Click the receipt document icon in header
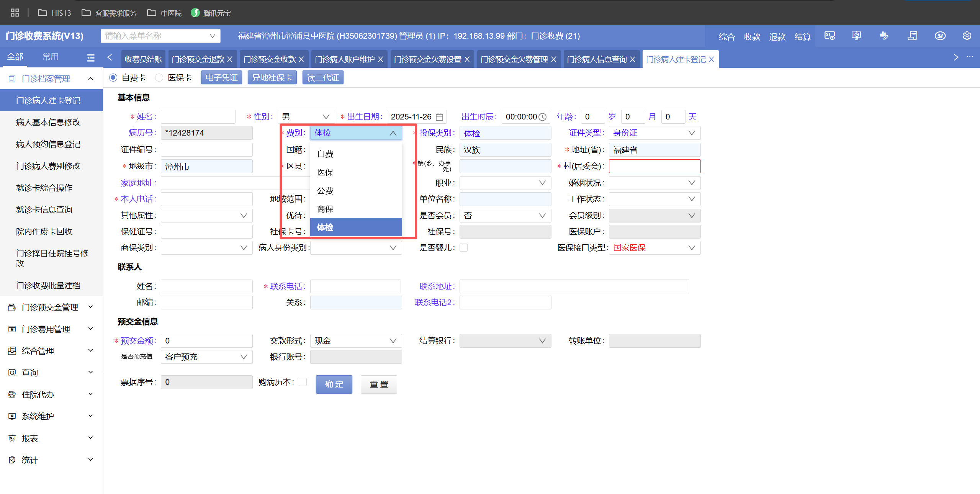Viewport: 980px width, 494px height. 912,36
